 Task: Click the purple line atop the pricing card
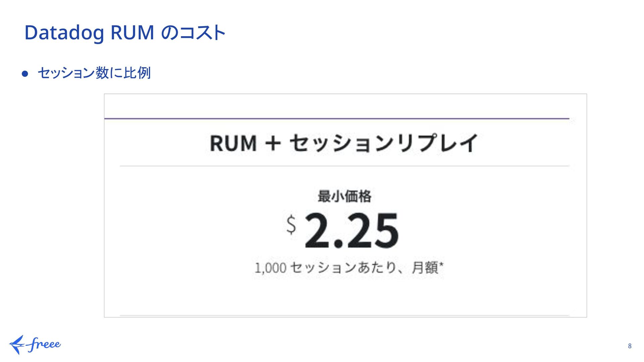pos(336,118)
